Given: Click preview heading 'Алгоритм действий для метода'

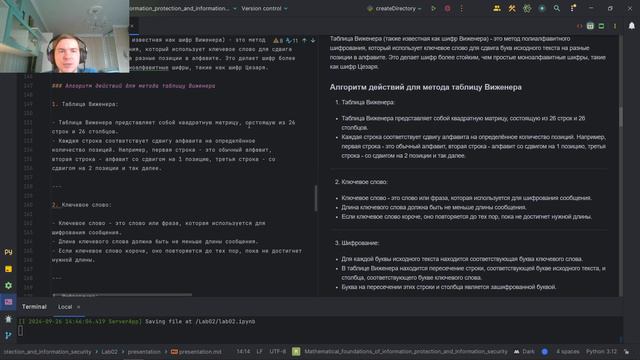Looking at the screenshot, I should (425, 87).
